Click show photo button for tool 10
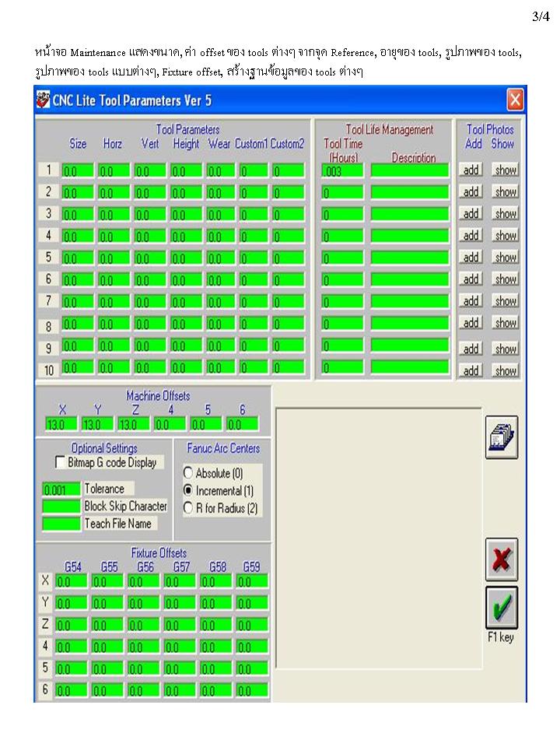 coord(506,370)
